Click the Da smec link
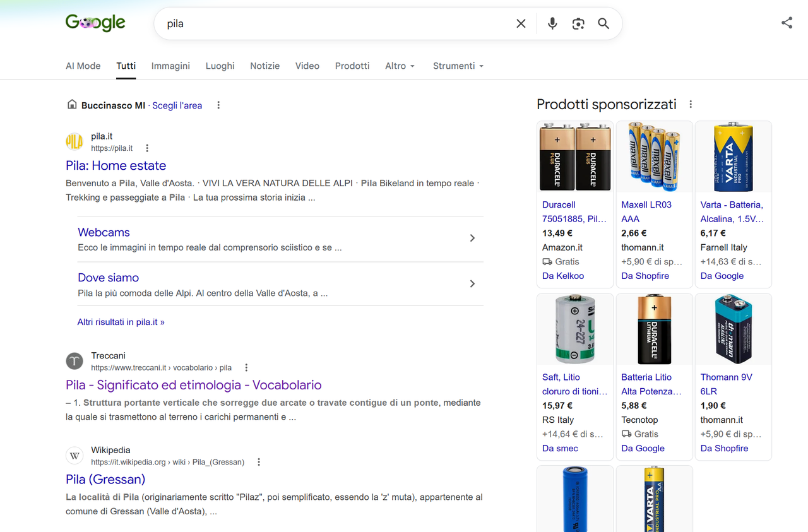This screenshot has width=808, height=532. click(x=560, y=448)
